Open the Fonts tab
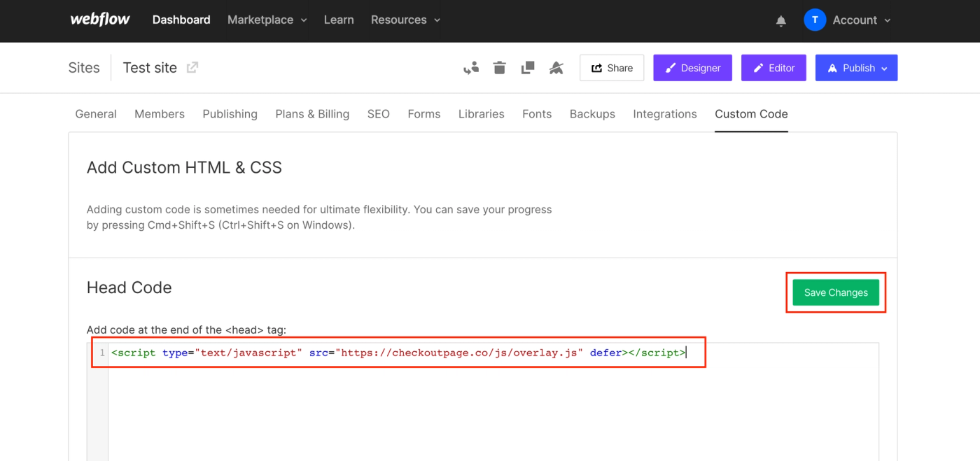This screenshot has width=980, height=461. coord(537,114)
